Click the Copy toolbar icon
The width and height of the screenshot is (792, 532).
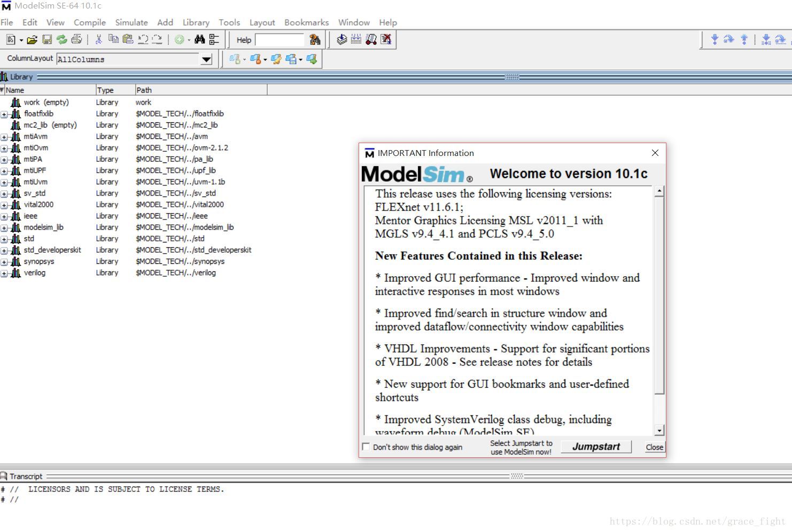click(113, 39)
